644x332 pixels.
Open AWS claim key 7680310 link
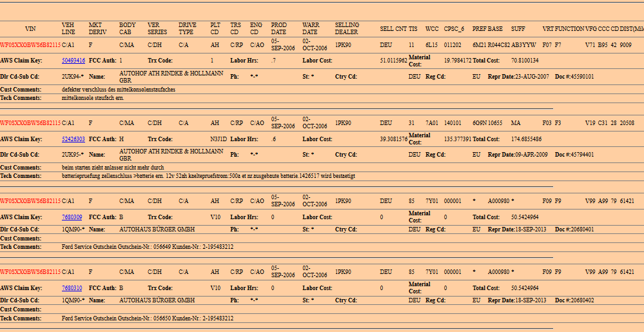click(x=72, y=288)
